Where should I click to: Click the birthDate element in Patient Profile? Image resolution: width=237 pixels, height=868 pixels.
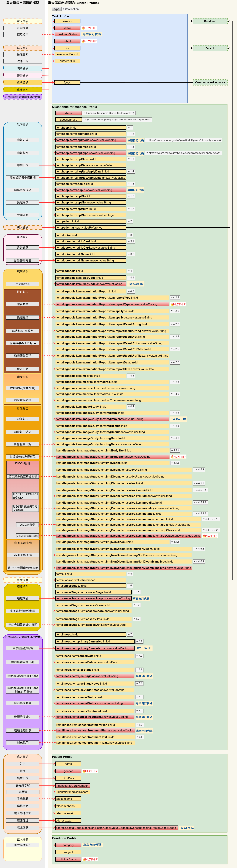coord(68,778)
